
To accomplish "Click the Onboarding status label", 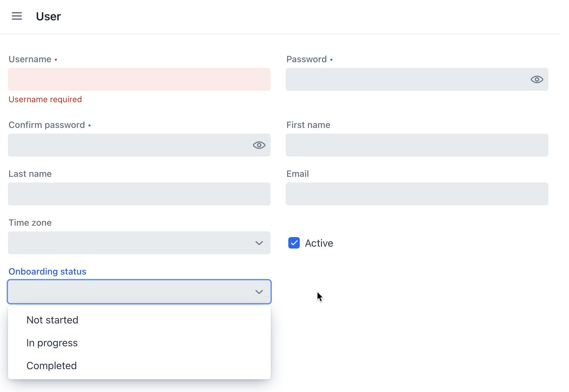I will 47,272.
